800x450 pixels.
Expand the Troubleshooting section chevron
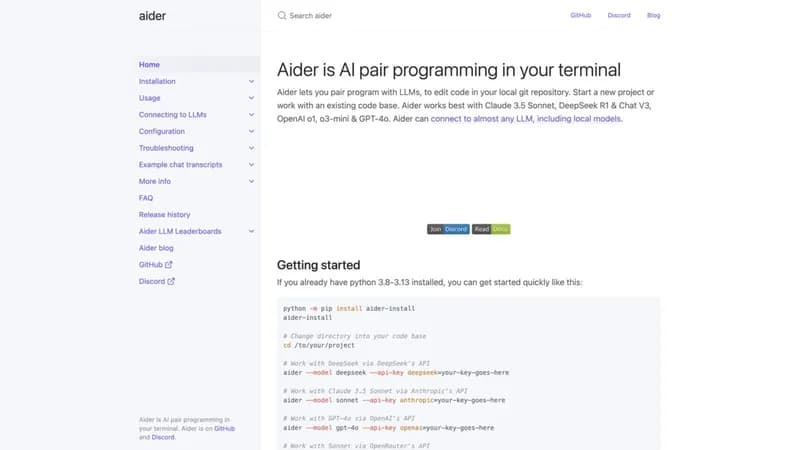[251, 148]
